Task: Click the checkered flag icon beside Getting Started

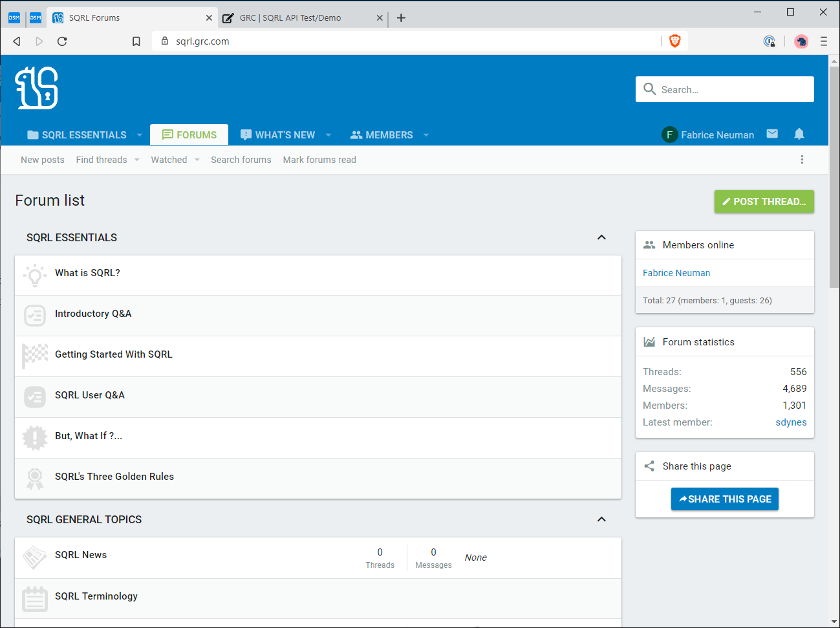Action: click(x=35, y=356)
